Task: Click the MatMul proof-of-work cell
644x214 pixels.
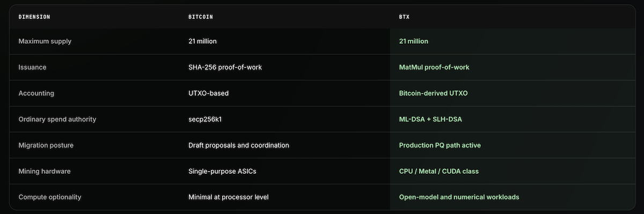Action: 434,67
